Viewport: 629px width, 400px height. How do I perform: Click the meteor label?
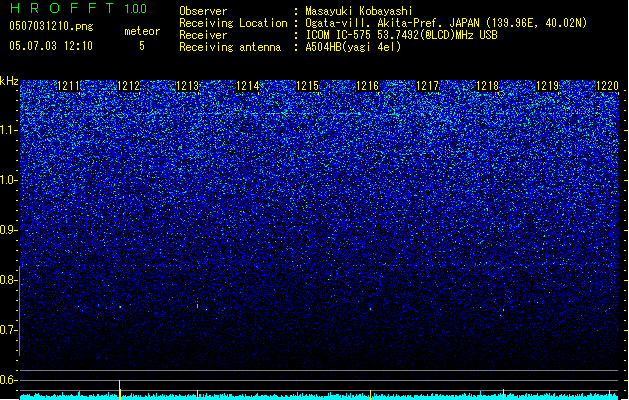[x=142, y=31]
